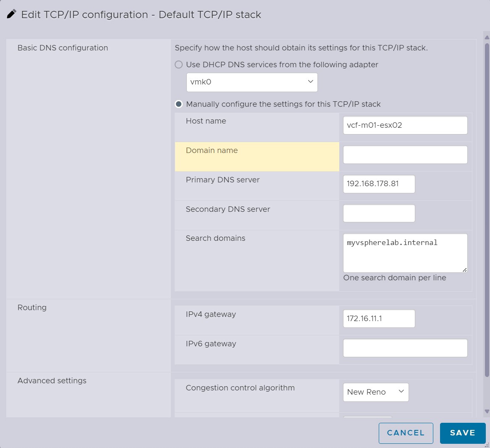Cancel editing the TCP/IP stack
The width and height of the screenshot is (490, 448).
point(406,433)
